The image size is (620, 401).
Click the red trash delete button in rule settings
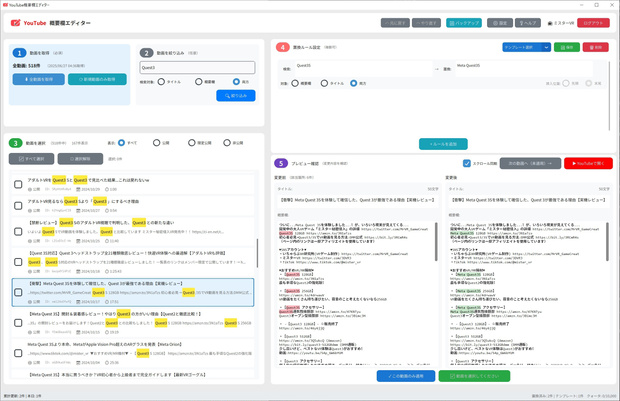pyautogui.click(x=595, y=47)
